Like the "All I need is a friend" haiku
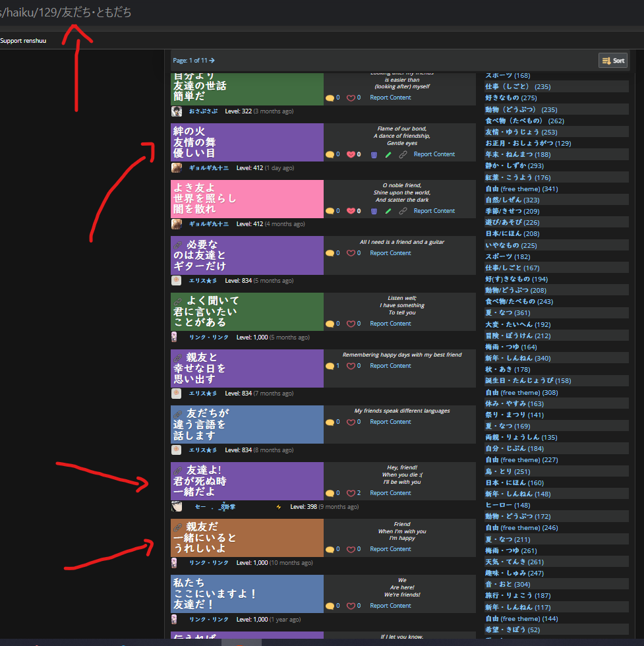This screenshot has height=646, width=644. 351,253
